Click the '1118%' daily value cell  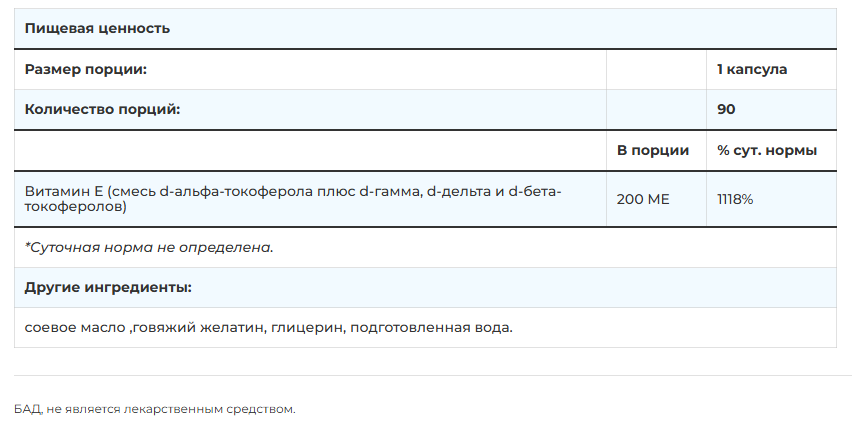click(735, 199)
